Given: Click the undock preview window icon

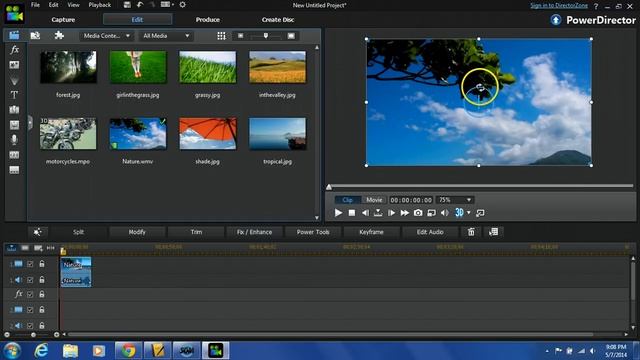Looking at the screenshot, I should (480, 213).
